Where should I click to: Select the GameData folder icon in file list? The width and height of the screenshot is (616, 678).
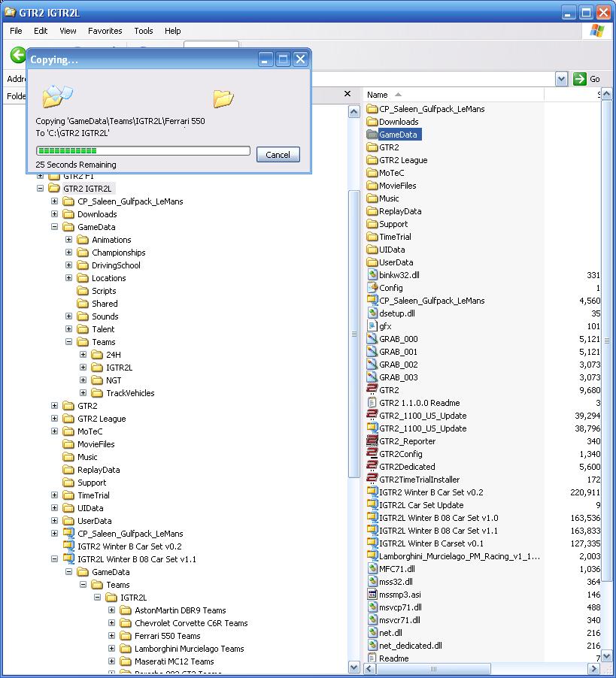point(372,135)
